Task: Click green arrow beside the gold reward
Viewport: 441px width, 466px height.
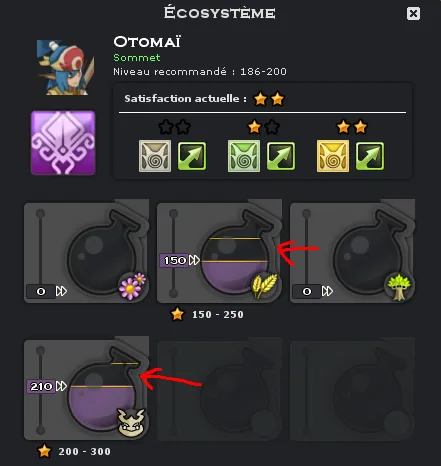Action: [370, 156]
